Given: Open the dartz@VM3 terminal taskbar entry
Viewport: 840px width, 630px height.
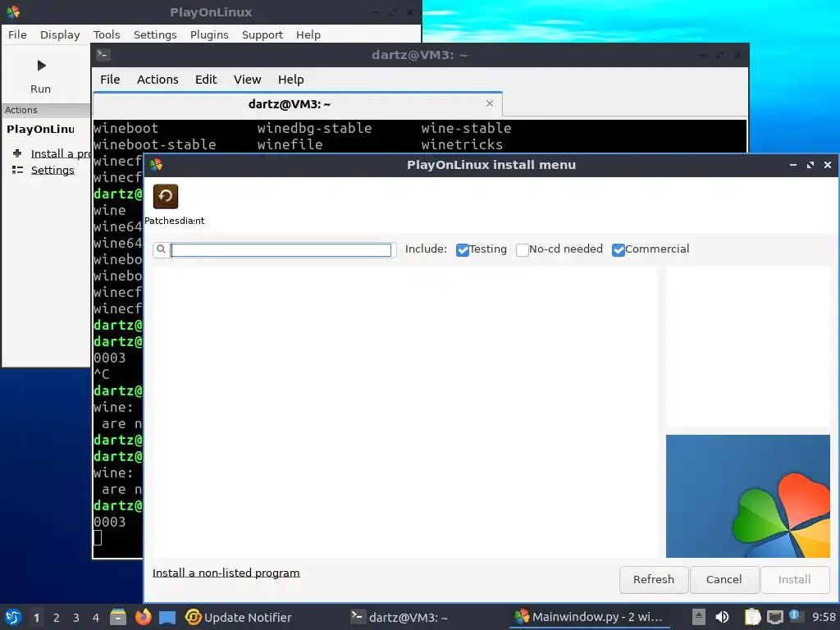Looking at the screenshot, I should [399, 617].
